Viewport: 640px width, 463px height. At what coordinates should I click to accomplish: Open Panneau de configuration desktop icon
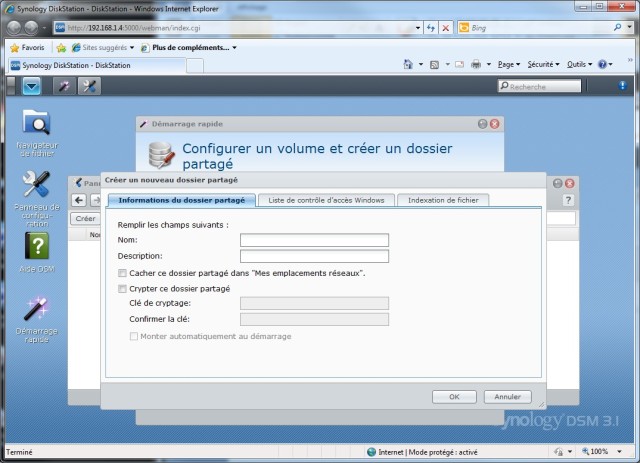pos(36,184)
